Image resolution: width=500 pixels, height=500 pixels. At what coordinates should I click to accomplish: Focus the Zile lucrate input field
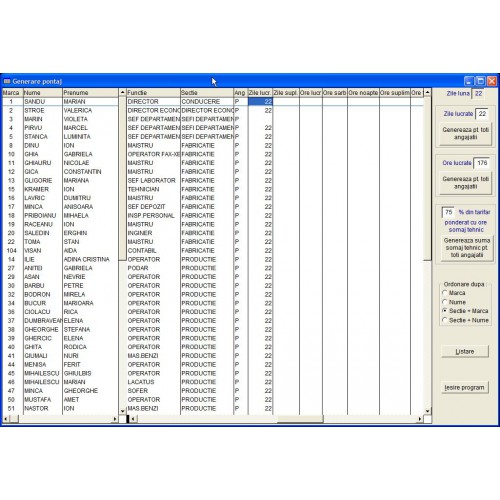coord(482,114)
